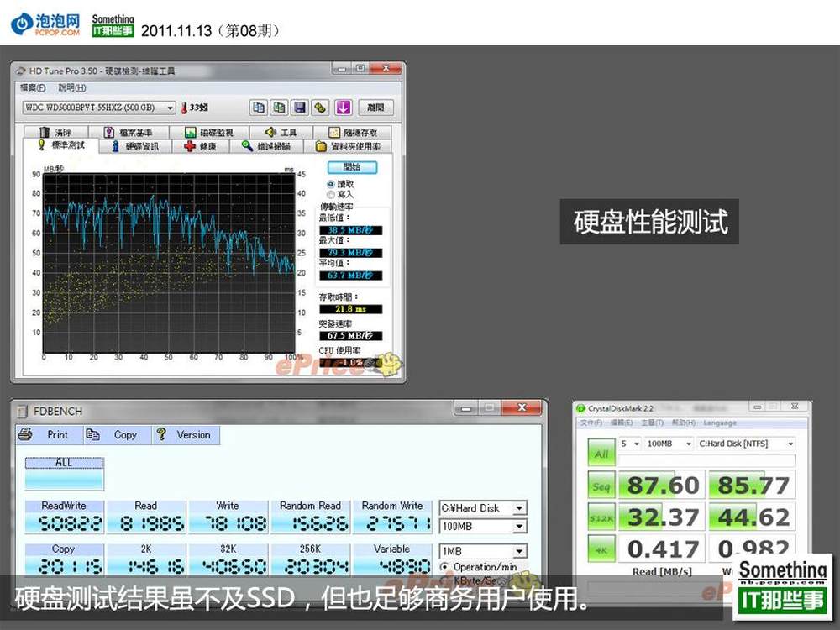Open the 錯誤掃瞄 tab with magnifier icon

point(266,146)
